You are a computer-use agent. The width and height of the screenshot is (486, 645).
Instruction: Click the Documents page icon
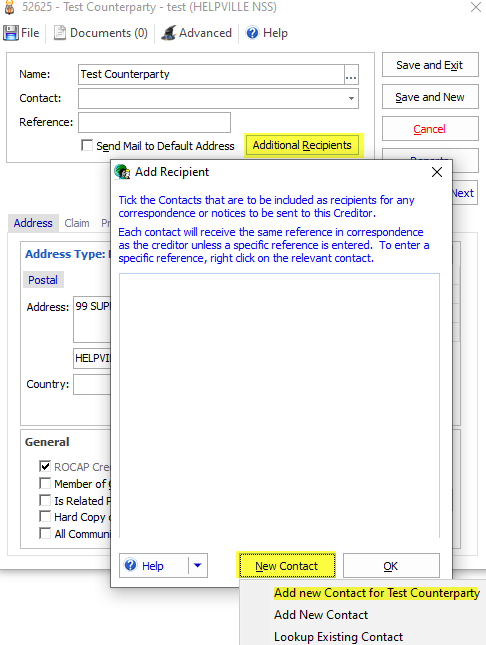[60, 33]
